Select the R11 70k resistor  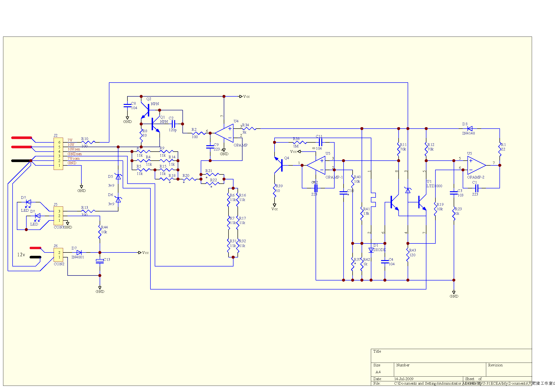click(399, 149)
